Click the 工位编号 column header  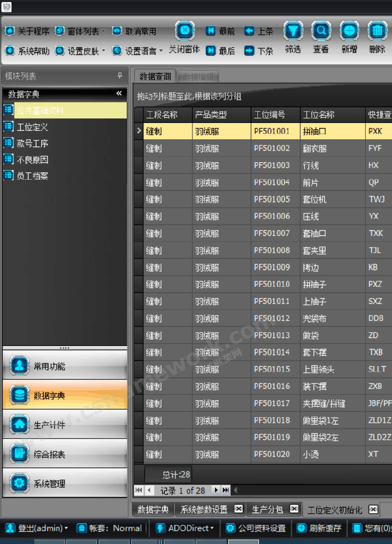tap(270, 115)
